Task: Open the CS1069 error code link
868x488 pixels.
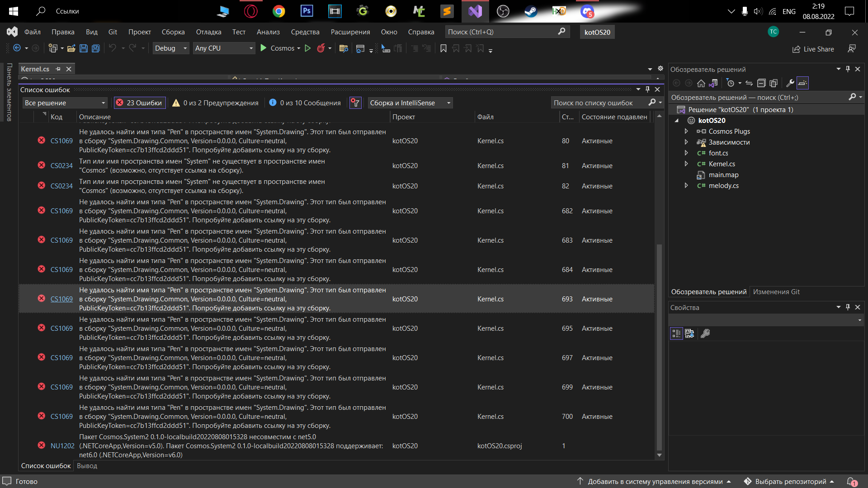Action: [x=61, y=299]
